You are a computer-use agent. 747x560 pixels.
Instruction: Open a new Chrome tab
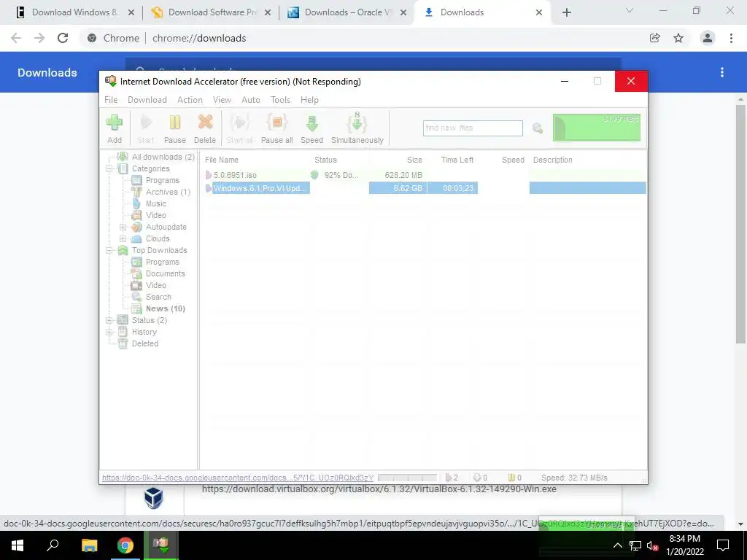coord(566,13)
